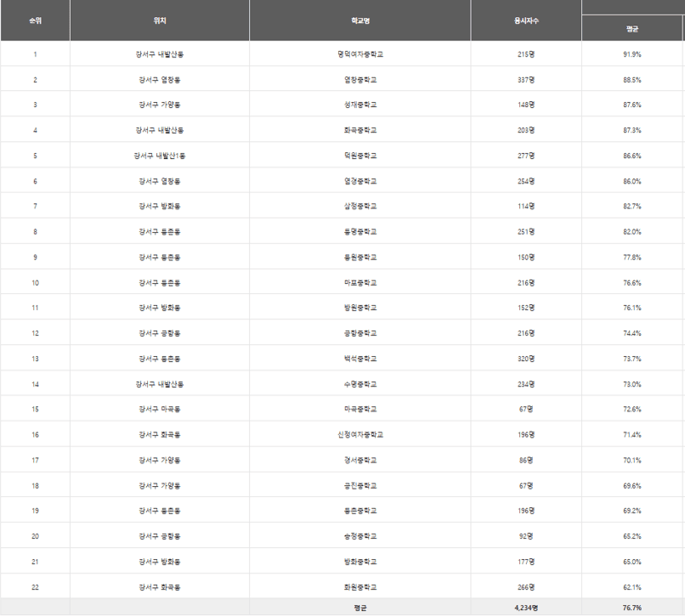The height and width of the screenshot is (616, 685).
Task: Click the 응시자수 column header
Action: 526,20
